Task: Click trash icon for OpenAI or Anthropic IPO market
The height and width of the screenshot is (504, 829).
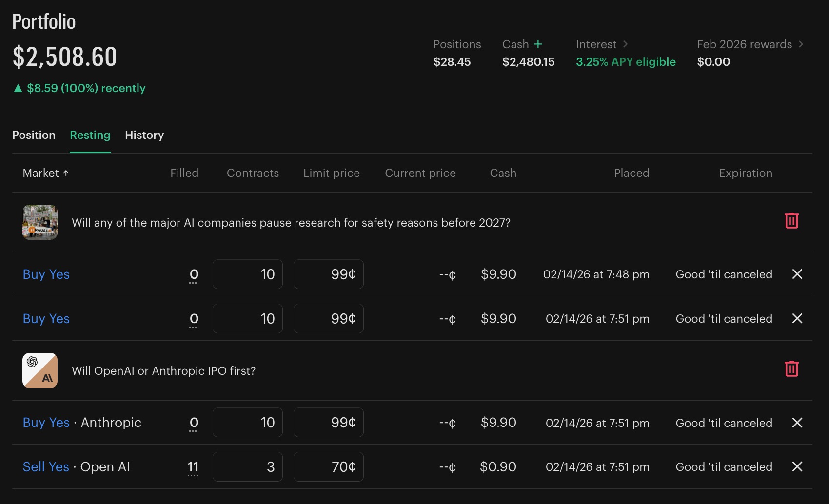Action: [791, 369]
